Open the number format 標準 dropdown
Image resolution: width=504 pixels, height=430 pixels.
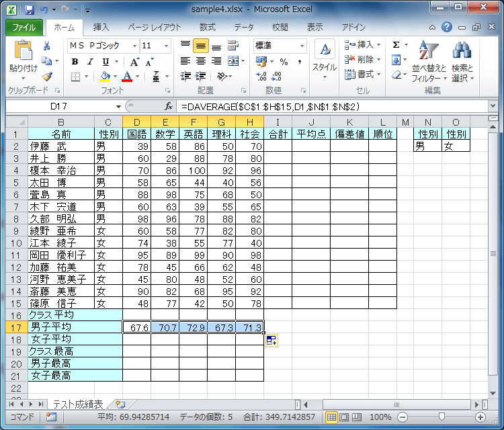point(302,46)
